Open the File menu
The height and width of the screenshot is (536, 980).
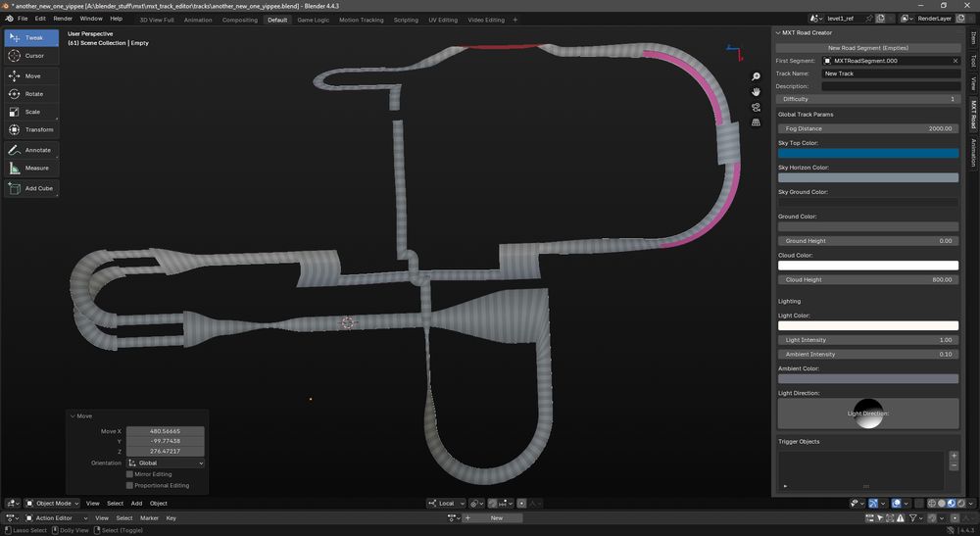click(23, 19)
